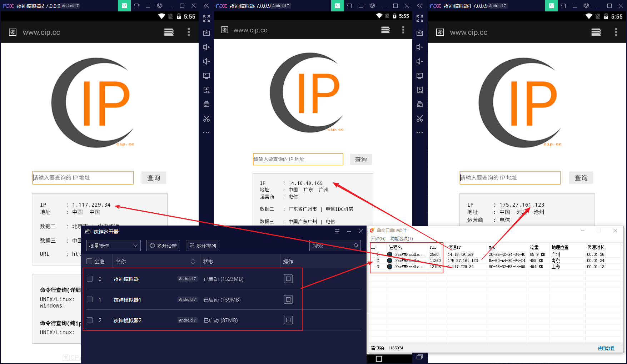Open skin shirt icon in 夜神模拟器2 title bar
Screen dimensions: 627x364
pyautogui.click(x=136, y=6)
